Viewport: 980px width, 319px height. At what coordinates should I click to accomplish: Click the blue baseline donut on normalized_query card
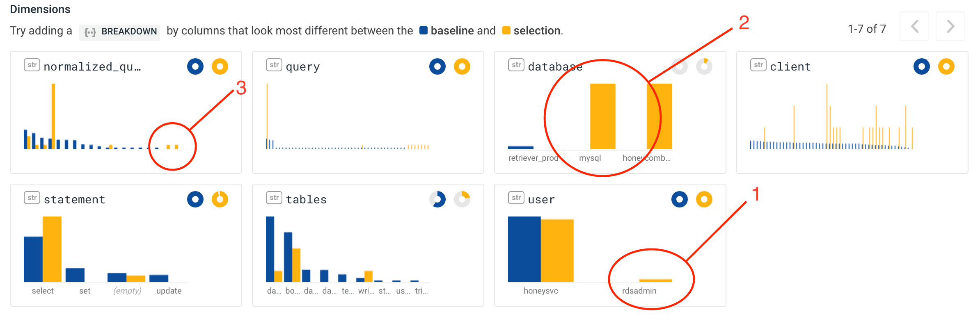(195, 66)
